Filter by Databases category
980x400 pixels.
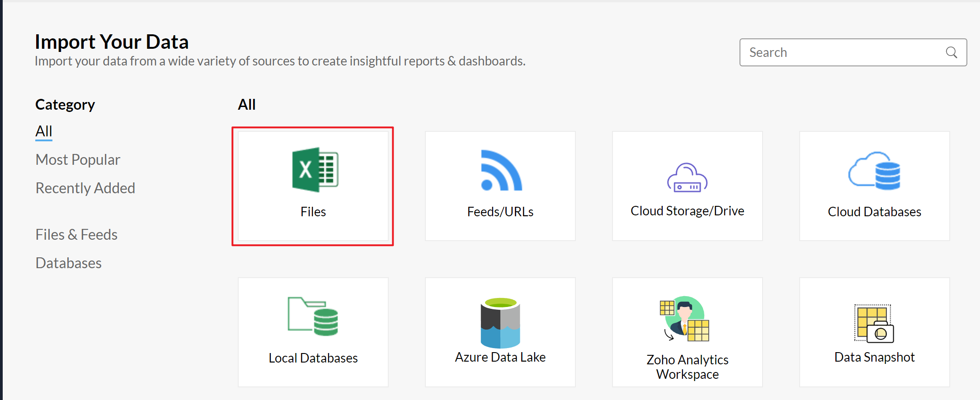(x=69, y=263)
